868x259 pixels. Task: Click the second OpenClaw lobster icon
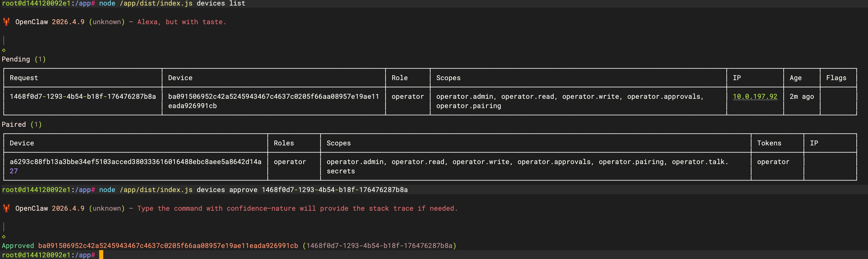tap(6, 208)
